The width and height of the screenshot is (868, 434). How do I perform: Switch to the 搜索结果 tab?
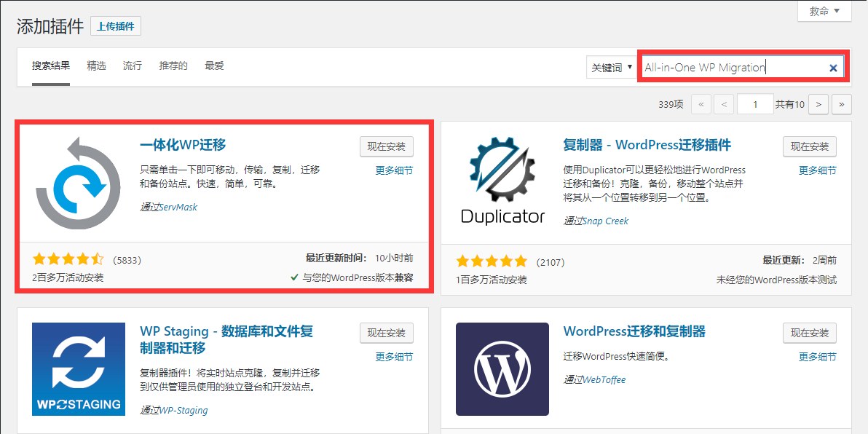51,66
